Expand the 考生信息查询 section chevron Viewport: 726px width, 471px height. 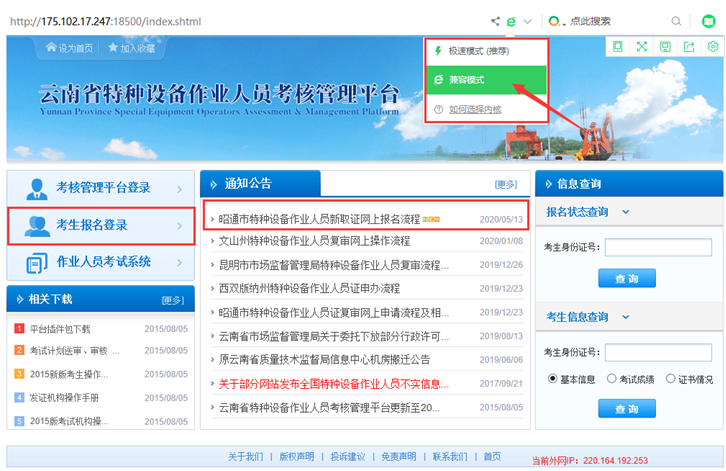point(626,317)
